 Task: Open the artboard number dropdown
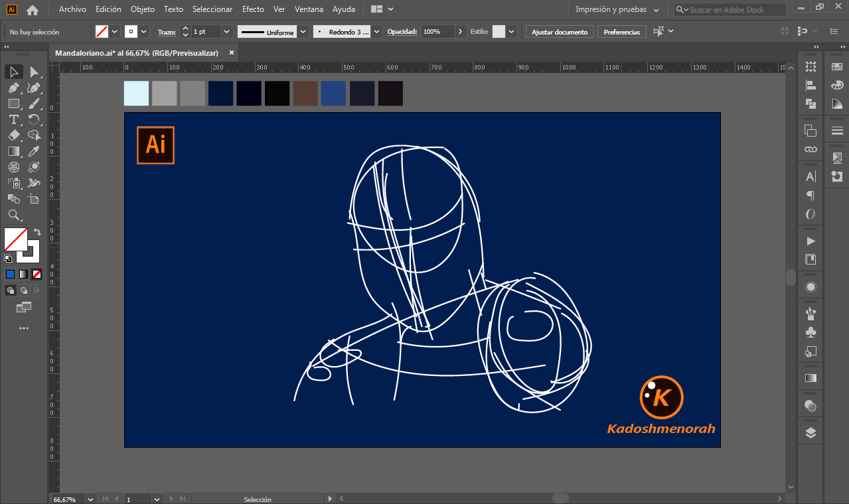pyautogui.click(x=157, y=499)
